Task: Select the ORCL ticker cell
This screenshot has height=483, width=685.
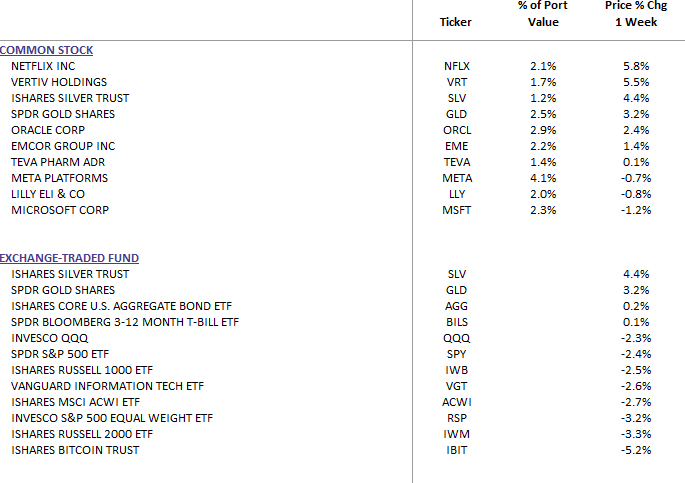Action: click(x=456, y=130)
